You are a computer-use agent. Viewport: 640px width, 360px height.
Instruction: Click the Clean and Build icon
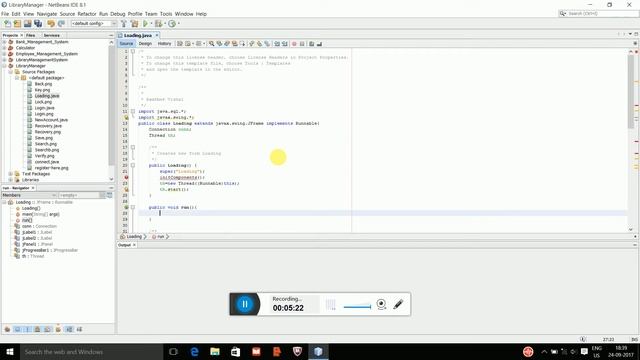(134, 24)
